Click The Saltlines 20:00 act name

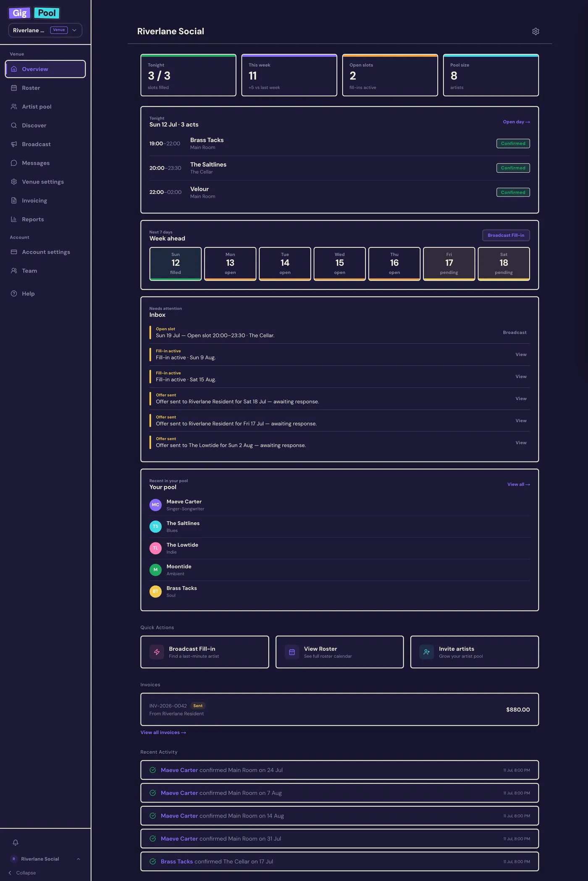pyautogui.click(x=208, y=165)
